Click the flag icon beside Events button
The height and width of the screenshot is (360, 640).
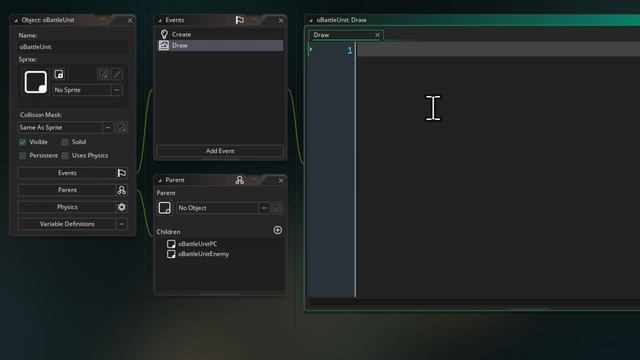[x=122, y=173]
